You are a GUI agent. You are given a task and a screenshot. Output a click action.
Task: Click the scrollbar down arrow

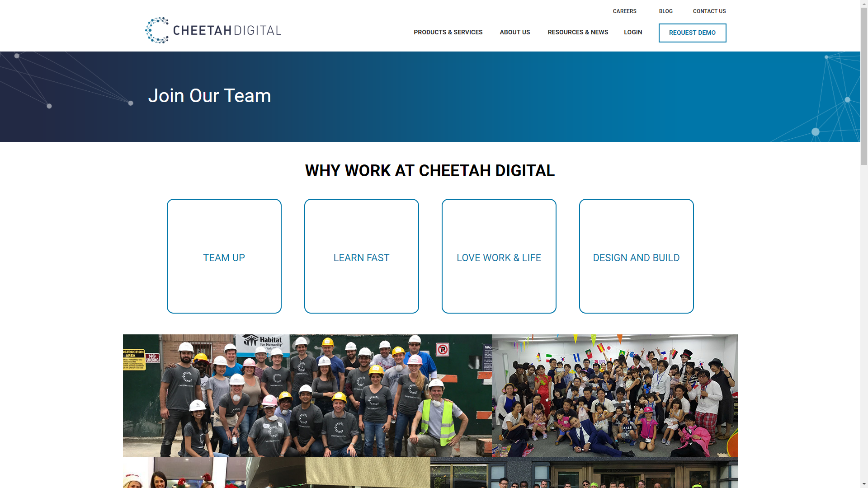(x=864, y=484)
